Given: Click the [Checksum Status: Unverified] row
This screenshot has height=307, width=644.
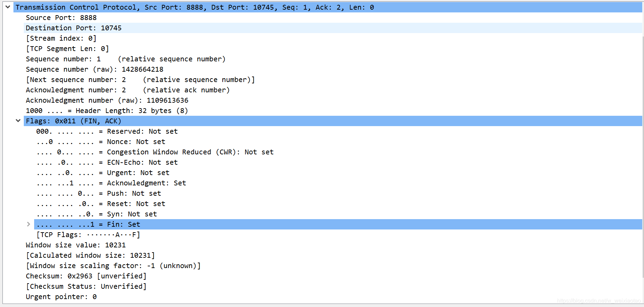Looking at the screenshot, I should [333, 286].
